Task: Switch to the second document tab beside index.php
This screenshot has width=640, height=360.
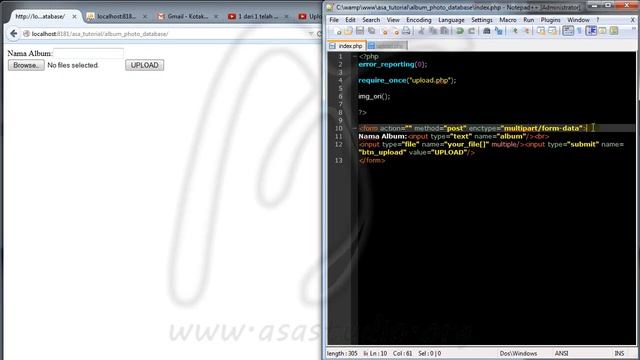Action: tap(387, 46)
